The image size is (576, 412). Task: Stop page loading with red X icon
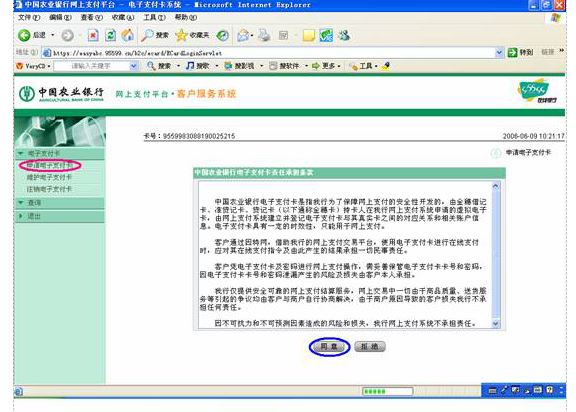[x=93, y=35]
